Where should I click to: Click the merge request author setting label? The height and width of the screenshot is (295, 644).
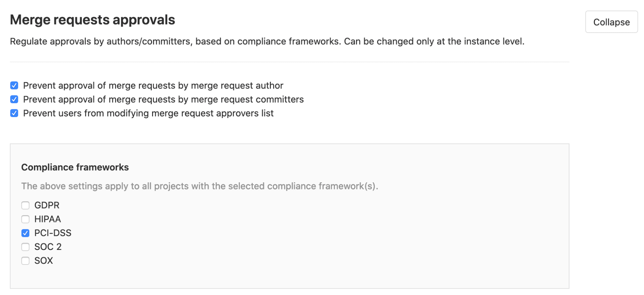point(153,85)
